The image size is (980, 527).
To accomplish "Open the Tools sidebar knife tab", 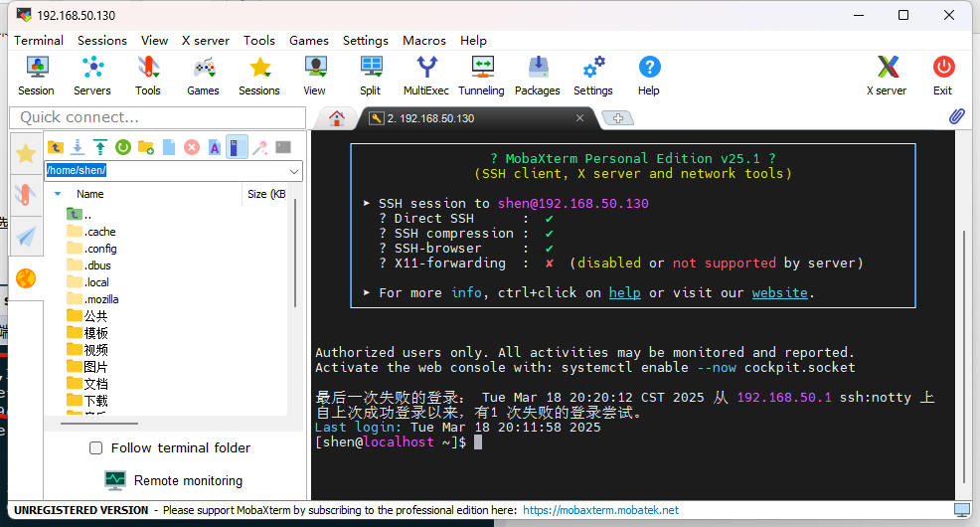I will pos(26,195).
